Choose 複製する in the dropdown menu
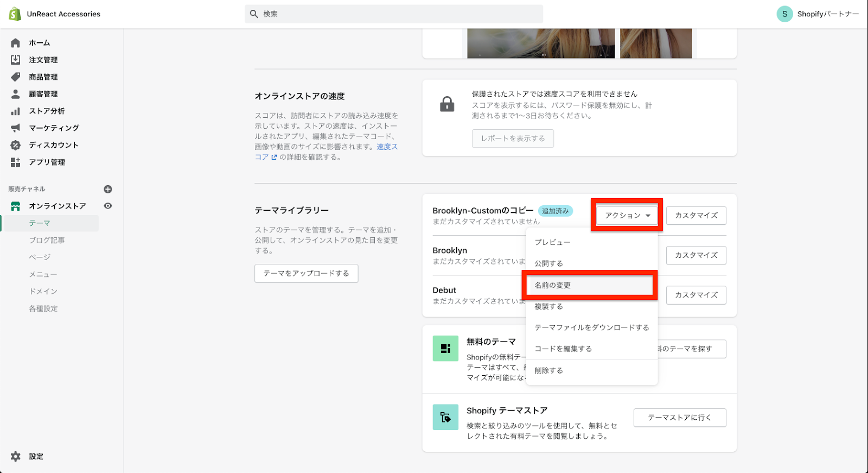This screenshot has width=868, height=473. point(548,306)
